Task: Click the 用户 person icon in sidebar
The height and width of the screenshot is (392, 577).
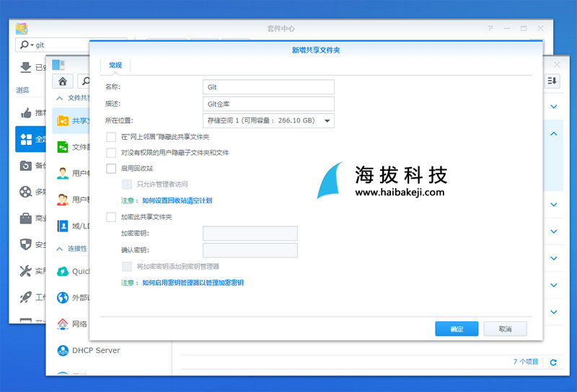Action: pyautogui.click(x=63, y=173)
